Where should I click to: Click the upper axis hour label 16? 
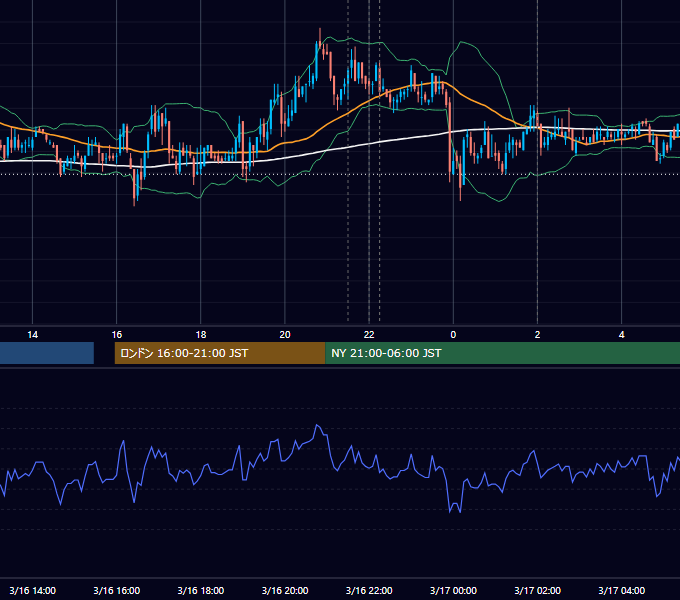point(117,335)
